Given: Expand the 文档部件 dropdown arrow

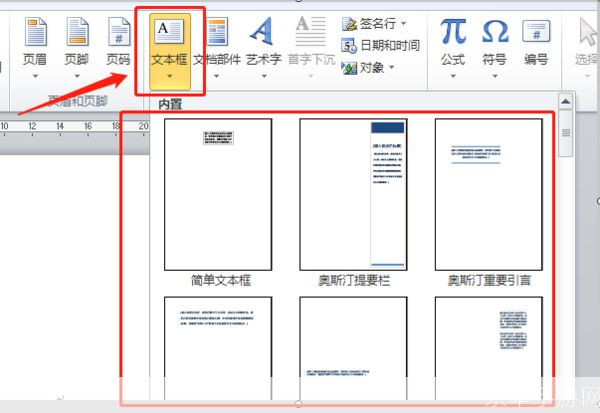Looking at the screenshot, I should click(217, 76).
